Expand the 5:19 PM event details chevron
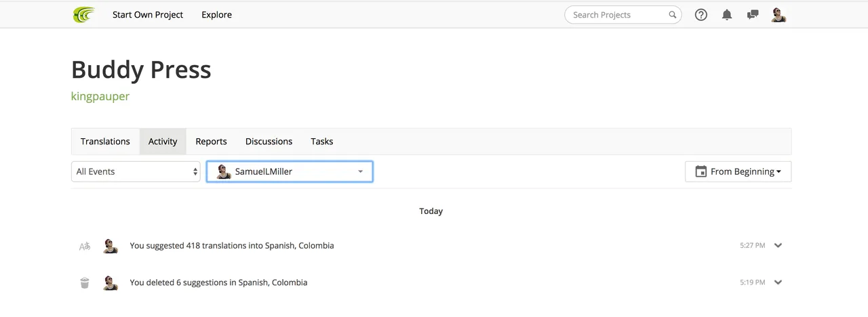The height and width of the screenshot is (317, 868). pyautogui.click(x=778, y=282)
